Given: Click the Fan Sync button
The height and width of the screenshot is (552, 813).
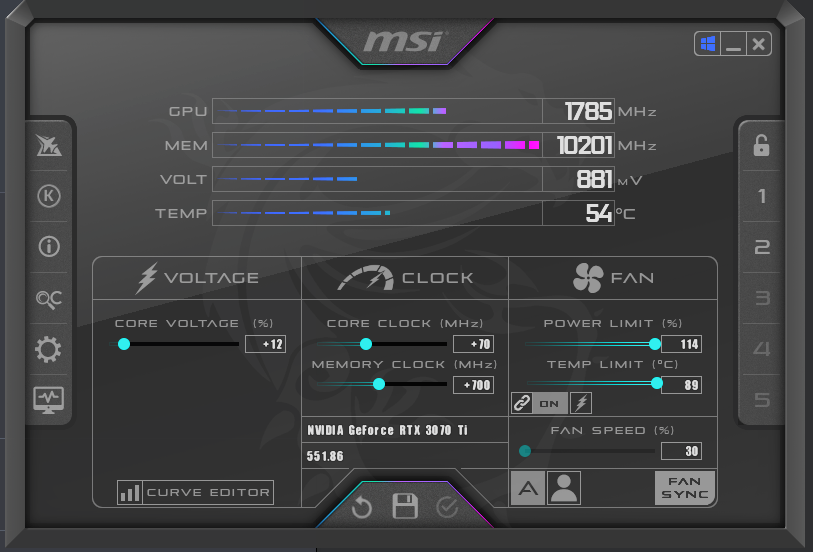Looking at the screenshot, I should coord(684,488).
